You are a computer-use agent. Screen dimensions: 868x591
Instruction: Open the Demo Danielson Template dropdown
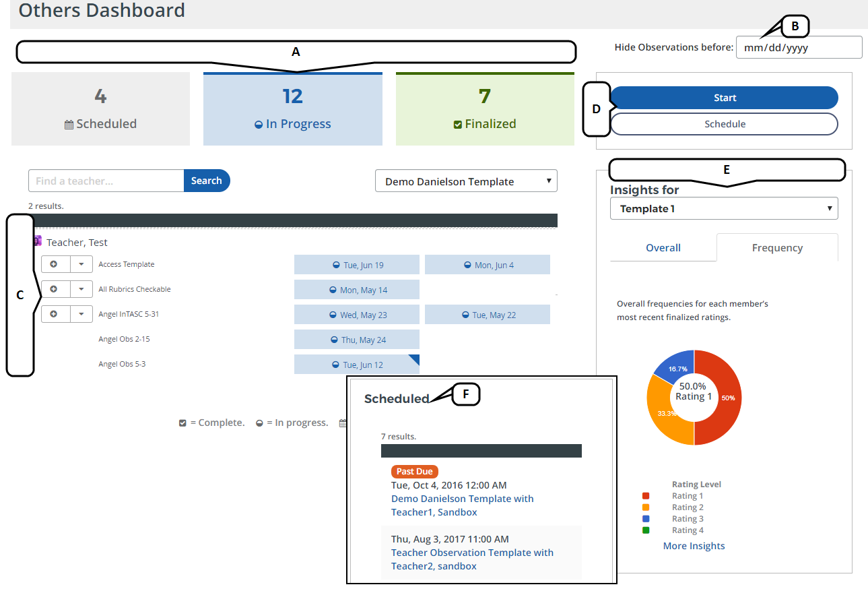[x=466, y=181]
